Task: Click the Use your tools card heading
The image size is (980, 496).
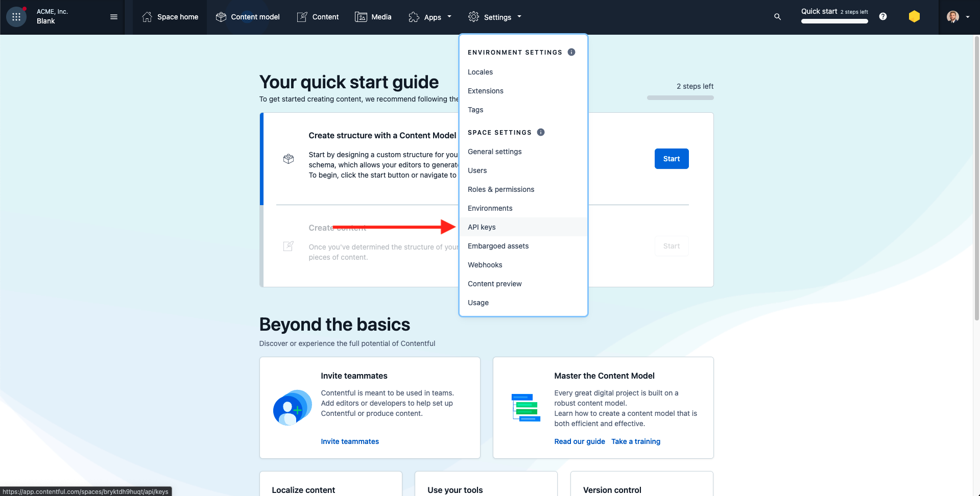Action: 455,490
